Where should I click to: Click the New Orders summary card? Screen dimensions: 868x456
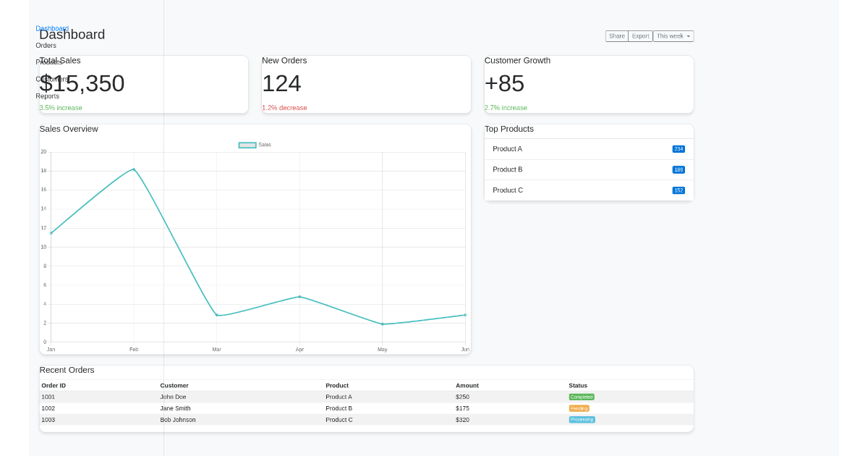click(x=365, y=84)
